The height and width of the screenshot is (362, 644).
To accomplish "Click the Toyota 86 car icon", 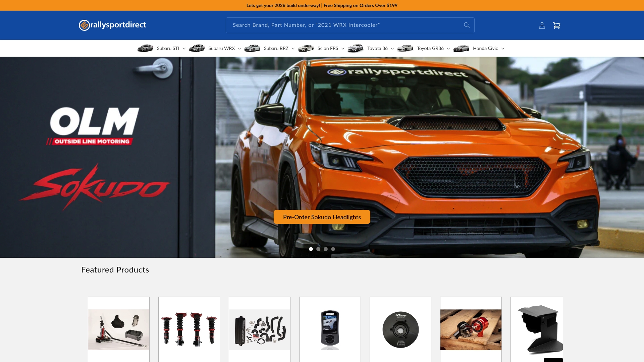I will click(356, 48).
